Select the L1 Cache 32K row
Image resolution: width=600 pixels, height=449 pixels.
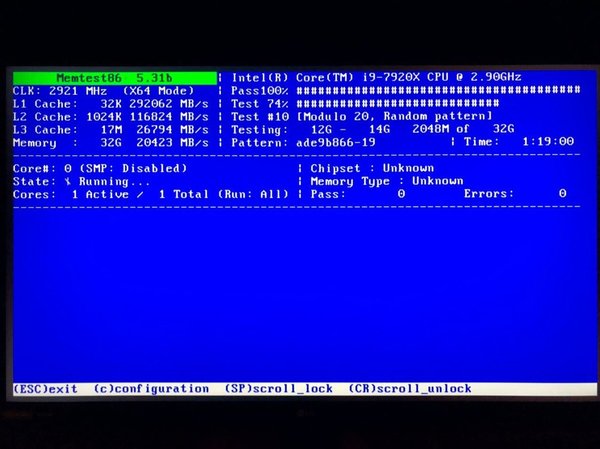[x=111, y=104]
